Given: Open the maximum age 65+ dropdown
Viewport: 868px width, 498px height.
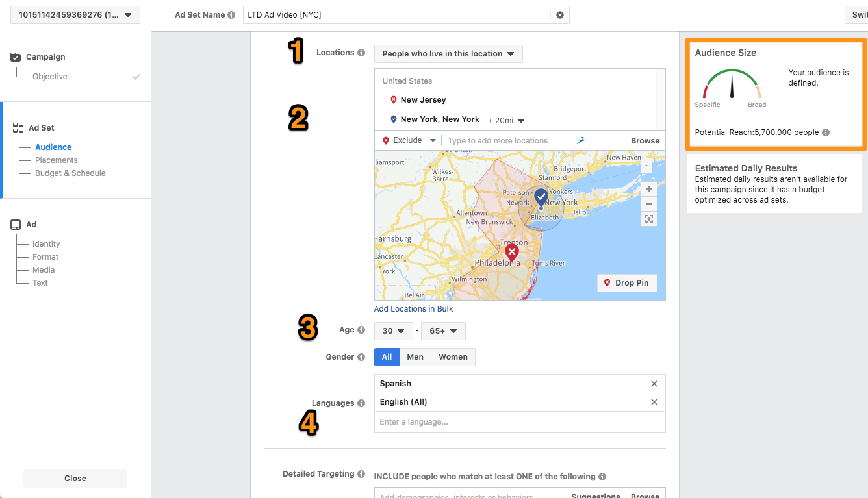Looking at the screenshot, I should (443, 331).
